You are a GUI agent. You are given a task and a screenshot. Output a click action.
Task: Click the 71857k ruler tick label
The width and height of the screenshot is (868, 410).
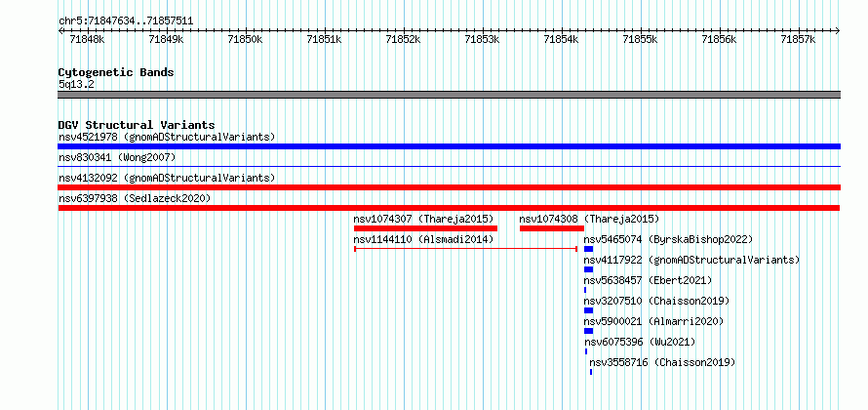[x=798, y=39]
